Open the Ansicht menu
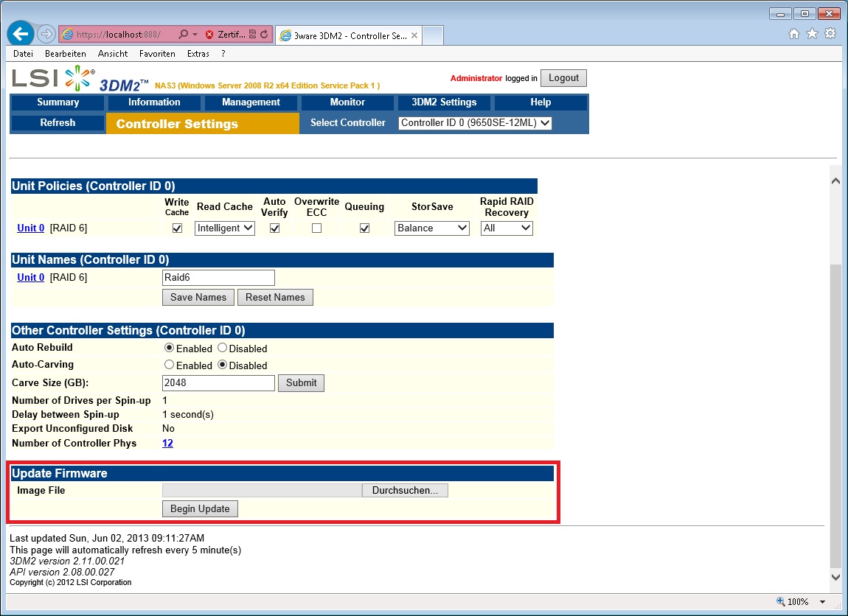The width and height of the screenshot is (848, 616). pyautogui.click(x=113, y=54)
